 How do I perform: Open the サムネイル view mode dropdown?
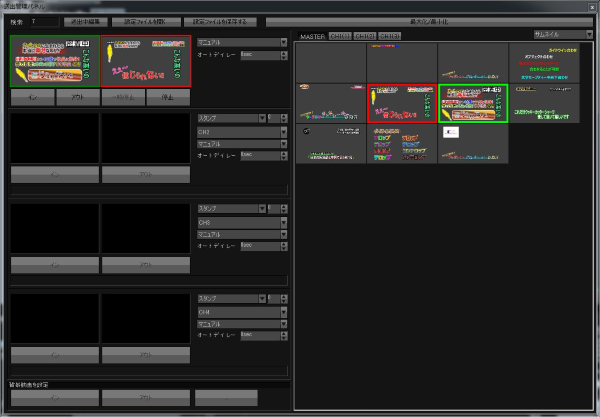(563, 34)
